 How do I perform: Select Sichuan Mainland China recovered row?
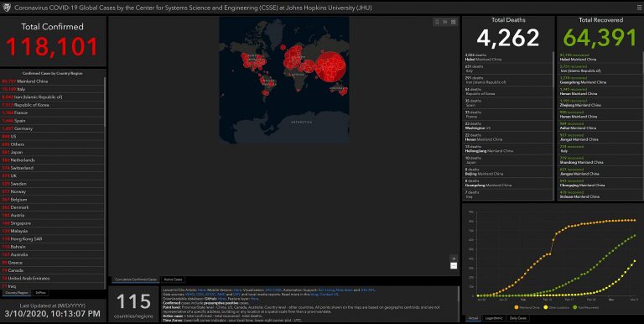tap(600, 195)
